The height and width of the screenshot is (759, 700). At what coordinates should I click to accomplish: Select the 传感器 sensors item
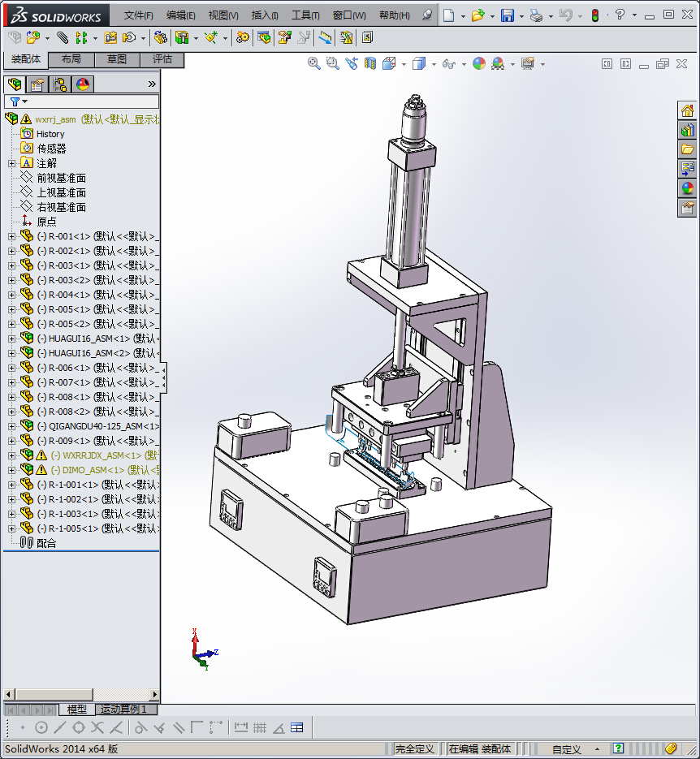click(x=51, y=149)
